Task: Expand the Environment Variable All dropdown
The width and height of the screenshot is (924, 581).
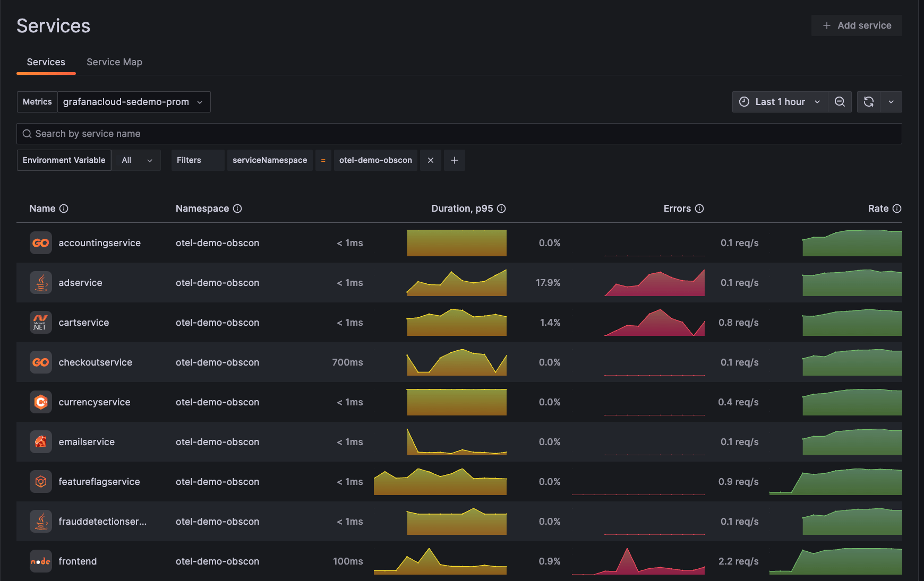Action: pos(136,160)
